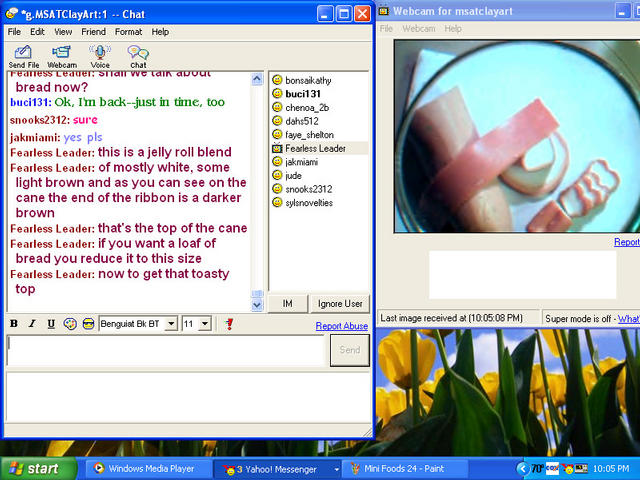Image resolution: width=640 pixels, height=480 pixels.
Task: Click the smiley icon beside sylsnovelties
Action: 277,202
